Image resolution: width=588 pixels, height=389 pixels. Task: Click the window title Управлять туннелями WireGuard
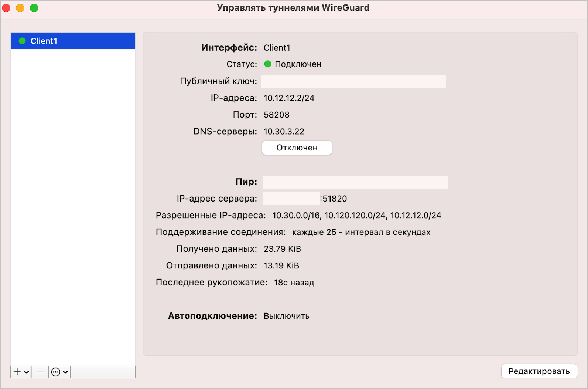coord(293,8)
